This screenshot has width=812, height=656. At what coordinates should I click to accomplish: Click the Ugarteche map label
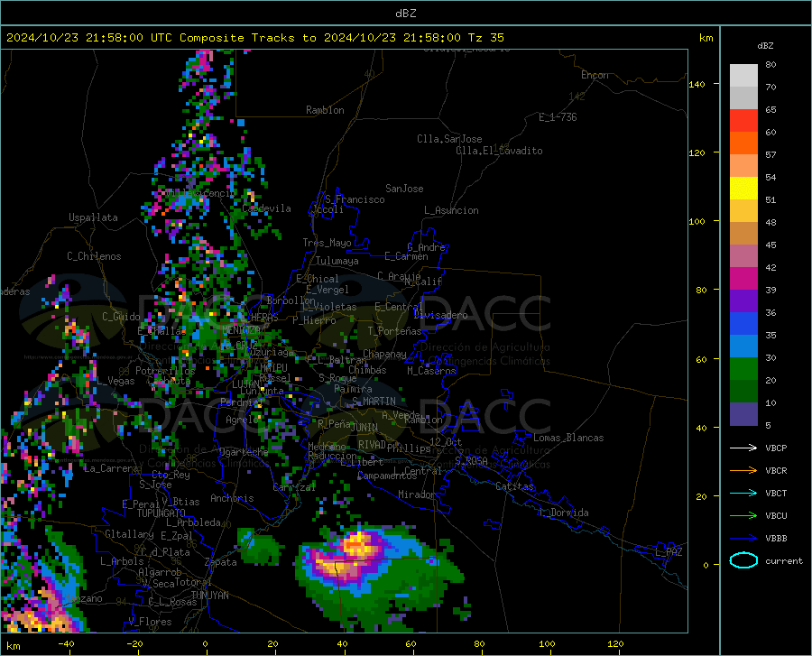point(244,451)
